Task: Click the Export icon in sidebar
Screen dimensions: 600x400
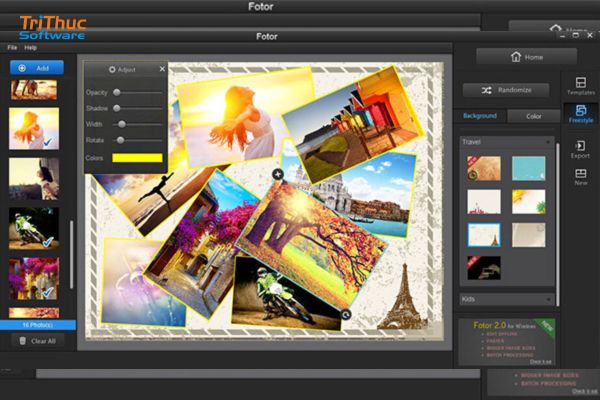Action: [580, 150]
